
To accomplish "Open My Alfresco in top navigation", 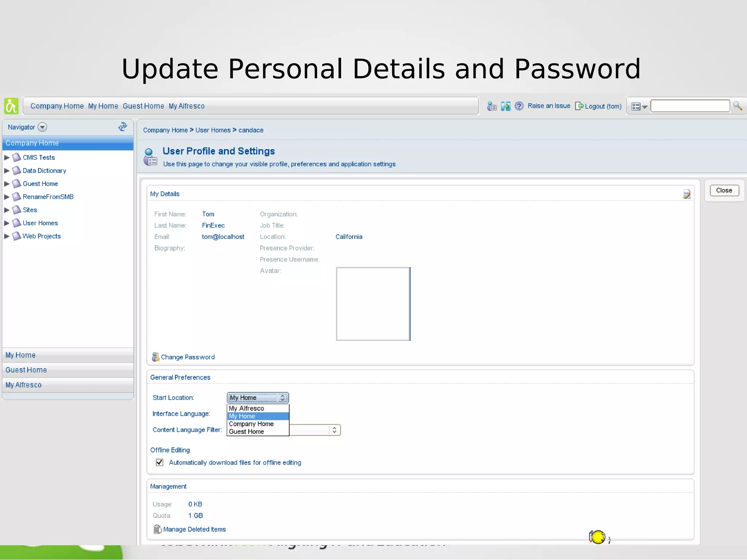I will [x=186, y=106].
